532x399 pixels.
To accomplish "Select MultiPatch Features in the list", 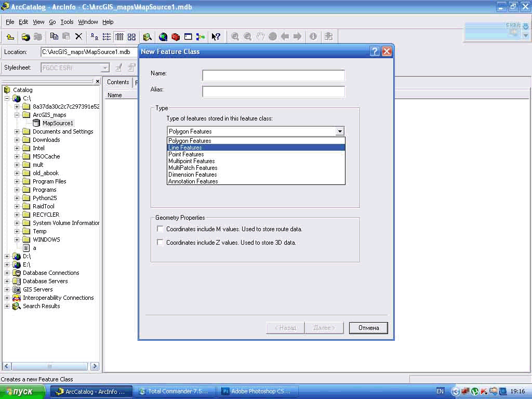I will [x=256, y=168].
